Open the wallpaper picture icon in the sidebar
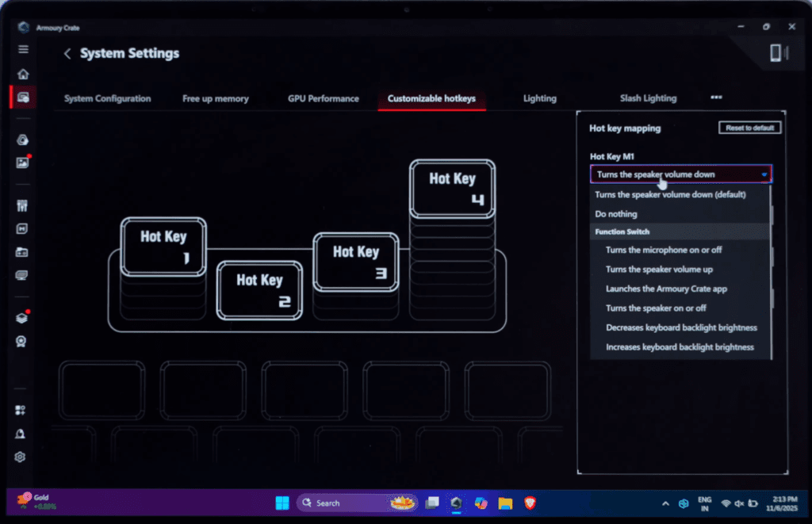812x524 pixels. (x=22, y=163)
